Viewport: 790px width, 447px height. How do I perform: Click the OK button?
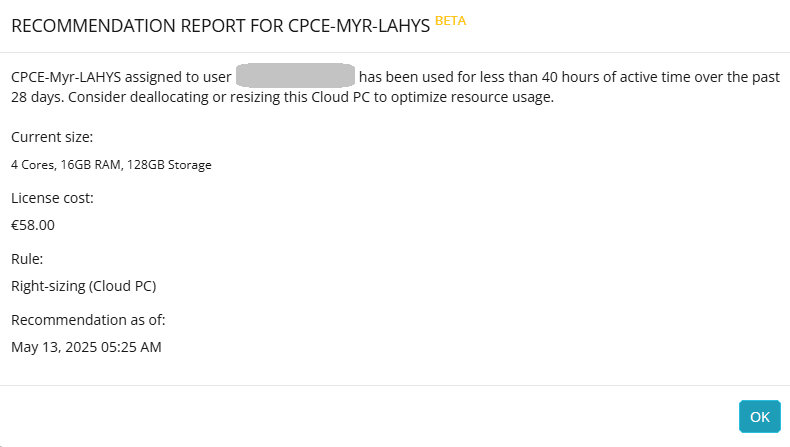point(759,417)
